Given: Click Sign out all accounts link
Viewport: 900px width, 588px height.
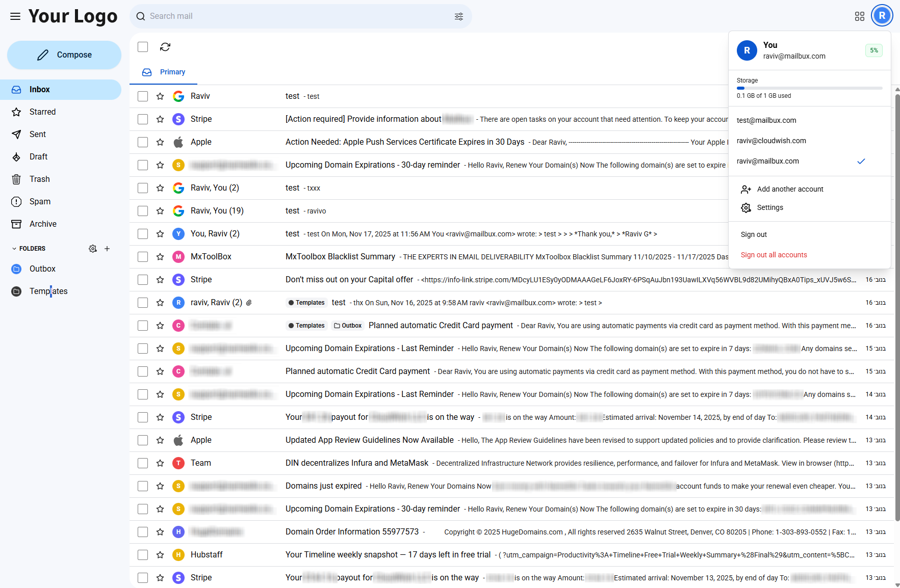Looking at the screenshot, I should tap(774, 255).
